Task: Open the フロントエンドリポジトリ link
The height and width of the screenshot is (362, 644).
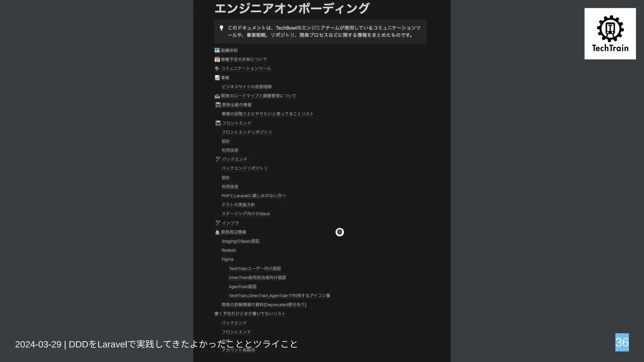Action: tap(247, 132)
